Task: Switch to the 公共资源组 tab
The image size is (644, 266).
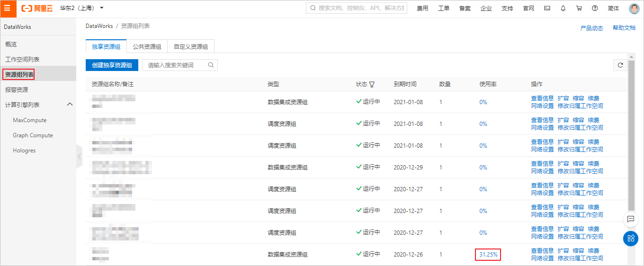Action: pyautogui.click(x=147, y=47)
